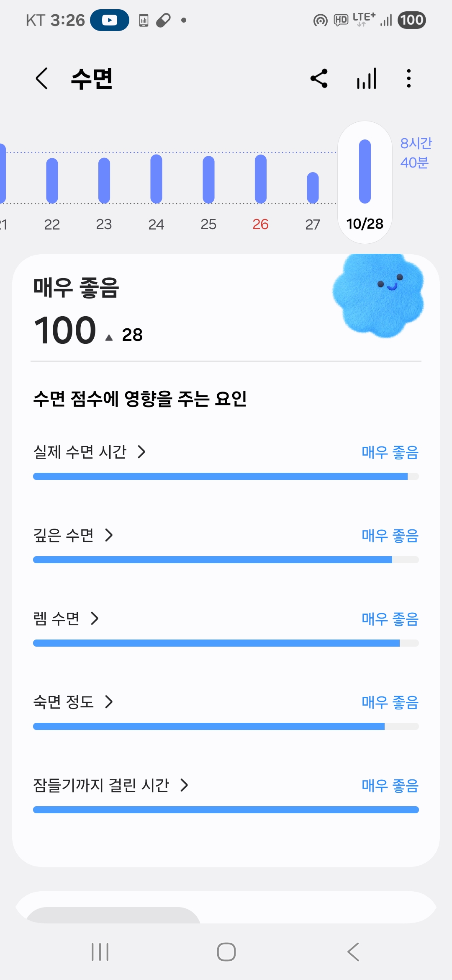Tap the blue fluffy sleep mascot
The height and width of the screenshot is (980, 452).
(x=378, y=295)
